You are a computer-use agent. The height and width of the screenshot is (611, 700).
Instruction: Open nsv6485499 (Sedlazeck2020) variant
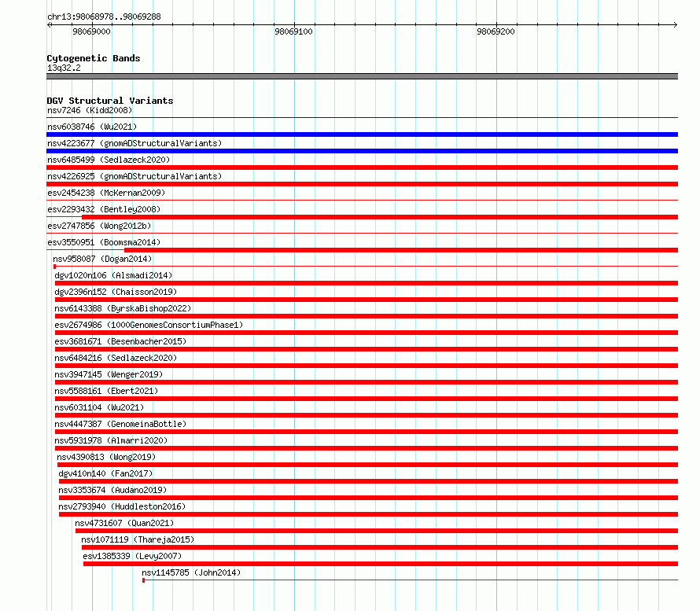click(x=109, y=160)
